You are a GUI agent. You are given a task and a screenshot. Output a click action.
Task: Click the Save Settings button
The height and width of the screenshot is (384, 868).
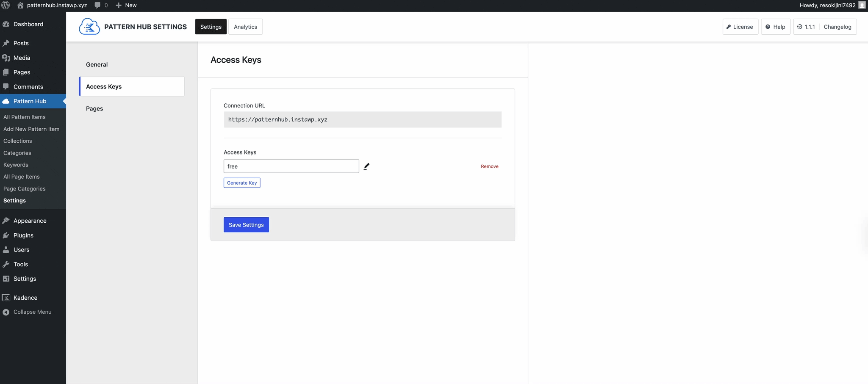coord(246,224)
